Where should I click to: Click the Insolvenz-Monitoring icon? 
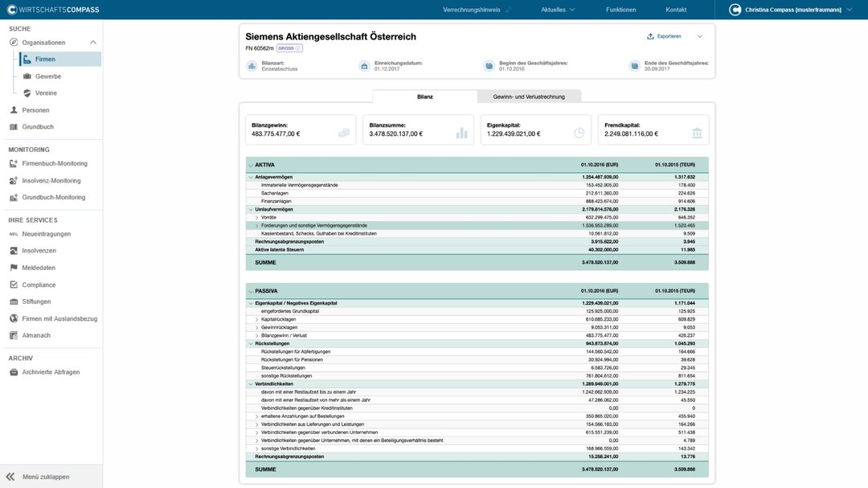click(x=14, y=181)
